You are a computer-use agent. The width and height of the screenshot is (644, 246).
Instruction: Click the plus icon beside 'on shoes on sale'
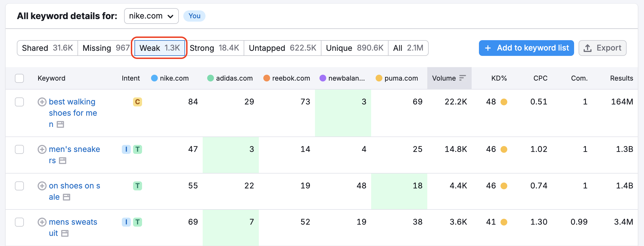pyautogui.click(x=42, y=186)
